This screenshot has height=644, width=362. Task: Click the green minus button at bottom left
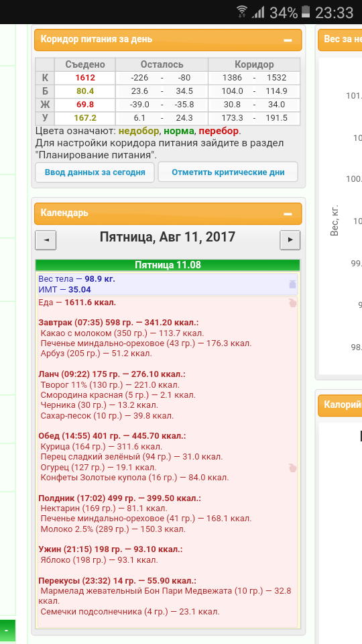coord(7,630)
